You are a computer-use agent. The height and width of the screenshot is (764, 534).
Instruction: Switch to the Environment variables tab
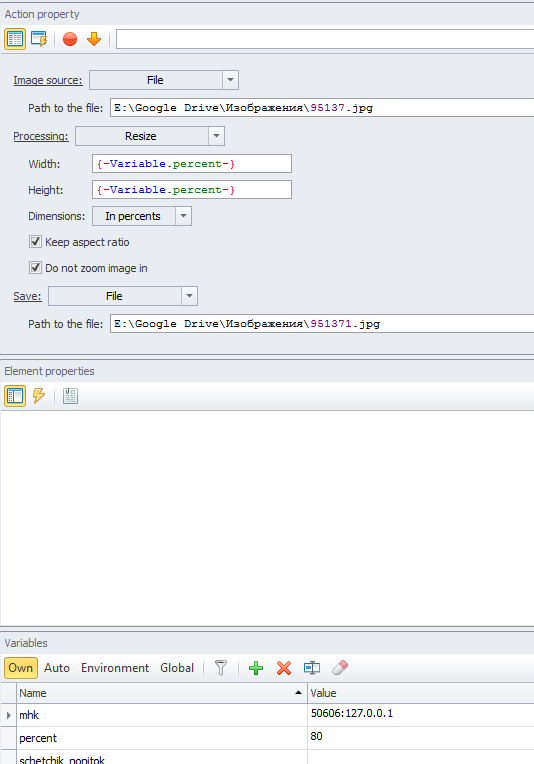(115, 668)
